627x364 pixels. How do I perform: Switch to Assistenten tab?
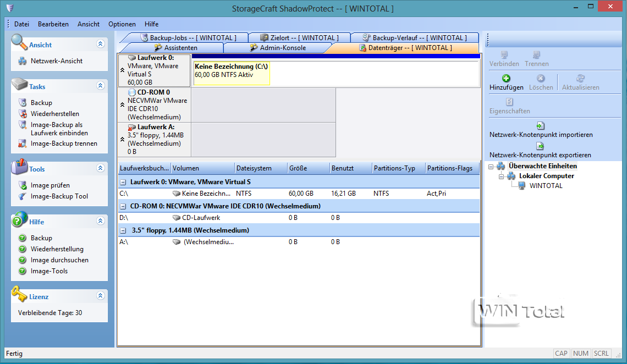tap(175, 47)
